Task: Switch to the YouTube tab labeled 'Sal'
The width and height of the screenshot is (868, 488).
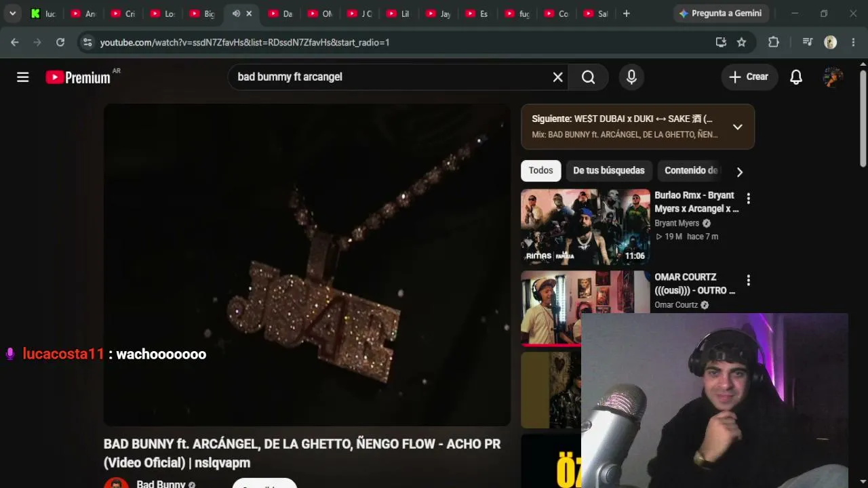Action: 595,14
